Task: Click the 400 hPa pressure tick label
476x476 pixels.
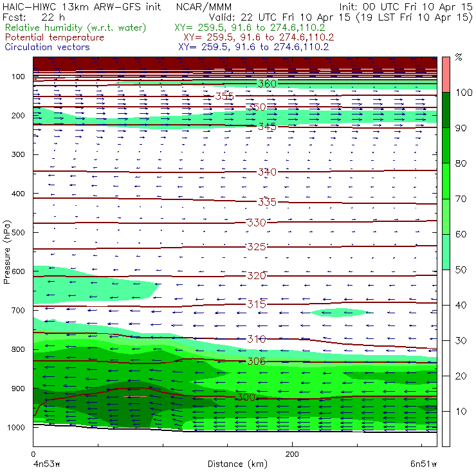Action: [18, 194]
